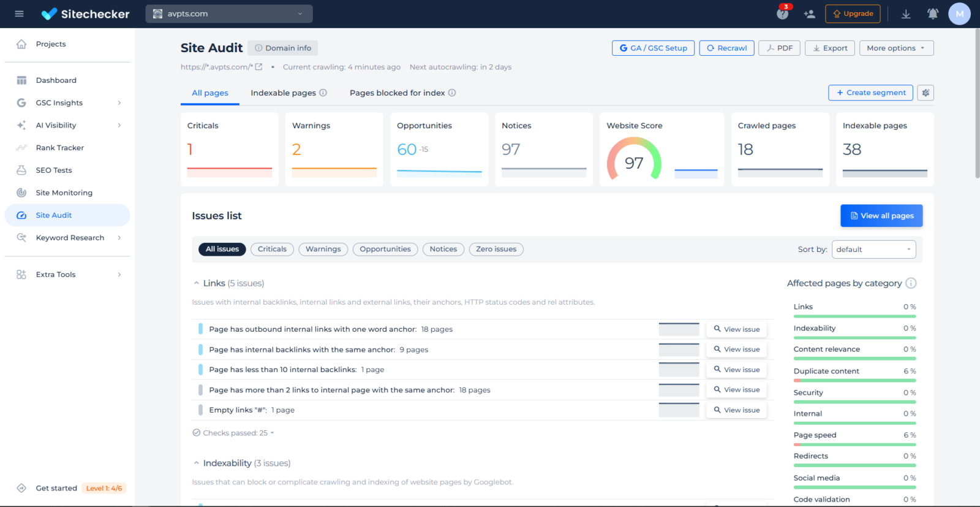The height and width of the screenshot is (507, 980).
Task: Open help icon with 3 badge
Action: click(x=783, y=13)
